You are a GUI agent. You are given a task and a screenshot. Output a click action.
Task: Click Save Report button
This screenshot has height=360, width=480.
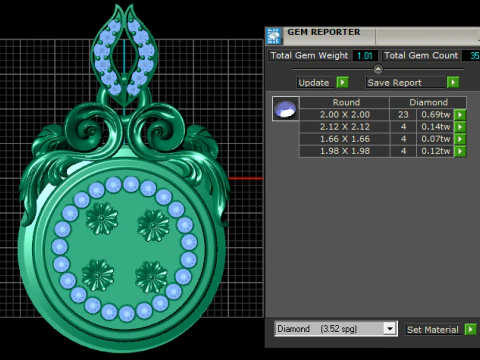(x=405, y=82)
